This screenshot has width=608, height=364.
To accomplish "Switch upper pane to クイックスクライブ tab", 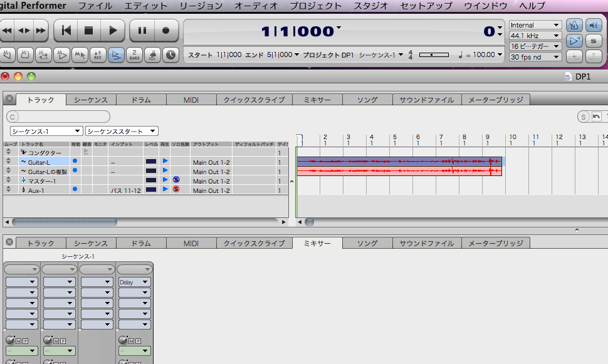I will pos(254,100).
